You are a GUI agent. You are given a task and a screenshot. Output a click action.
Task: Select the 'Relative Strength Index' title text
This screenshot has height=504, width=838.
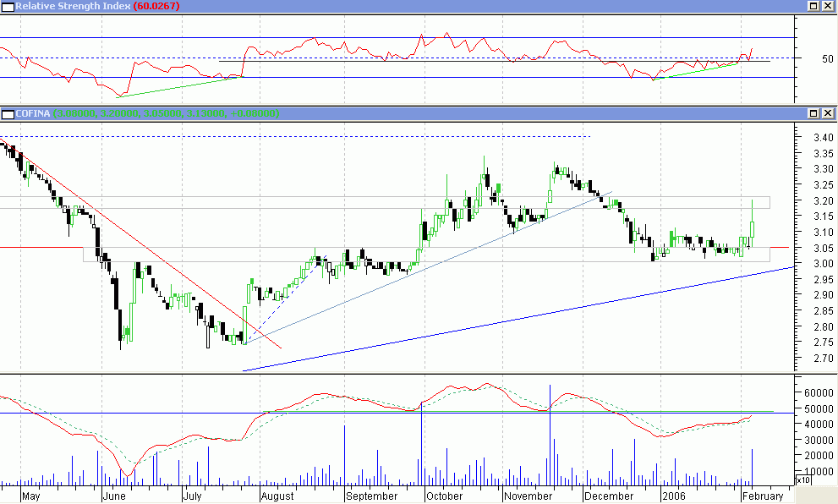click(73, 6)
